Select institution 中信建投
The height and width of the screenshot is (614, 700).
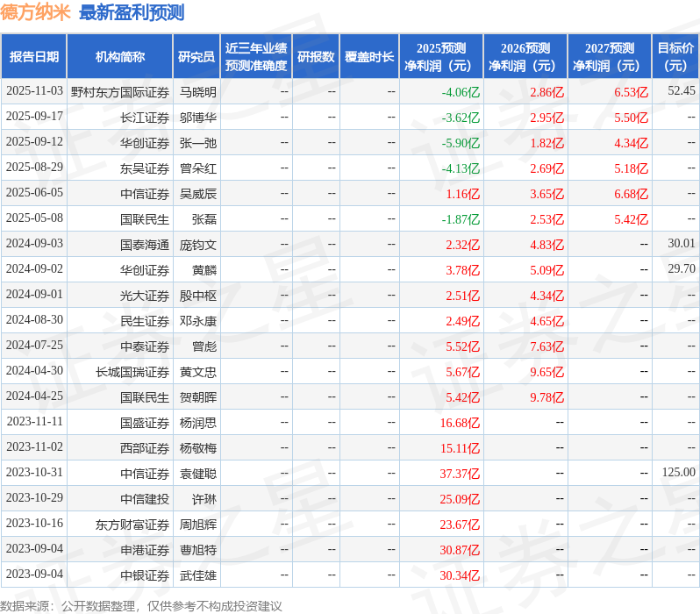(x=145, y=499)
